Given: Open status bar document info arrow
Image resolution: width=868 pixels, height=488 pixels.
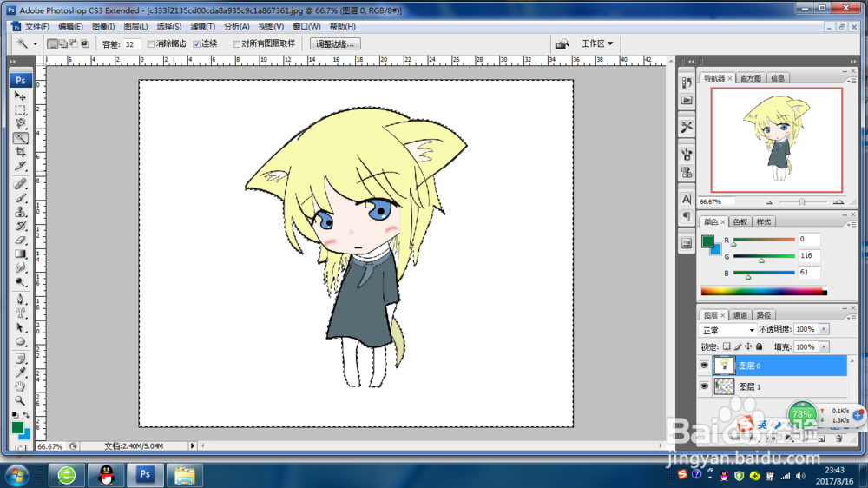Looking at the screenshot, I should point(193,445).
